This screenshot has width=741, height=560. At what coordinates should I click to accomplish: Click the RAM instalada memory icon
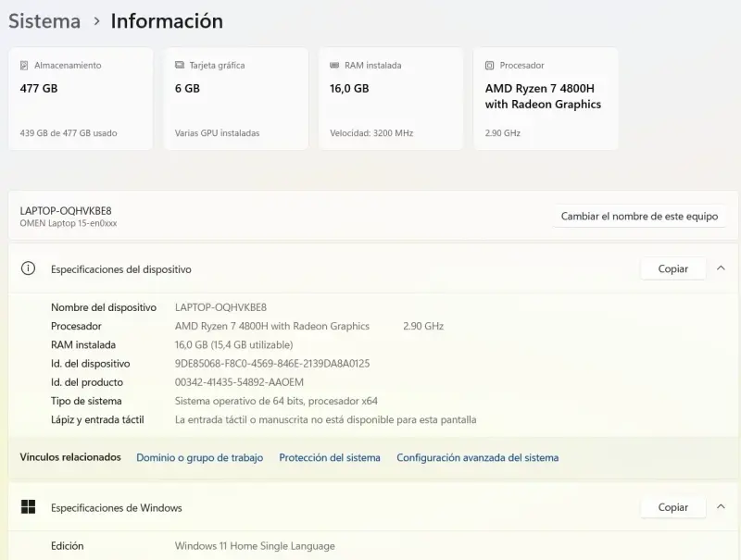(334, 65)
